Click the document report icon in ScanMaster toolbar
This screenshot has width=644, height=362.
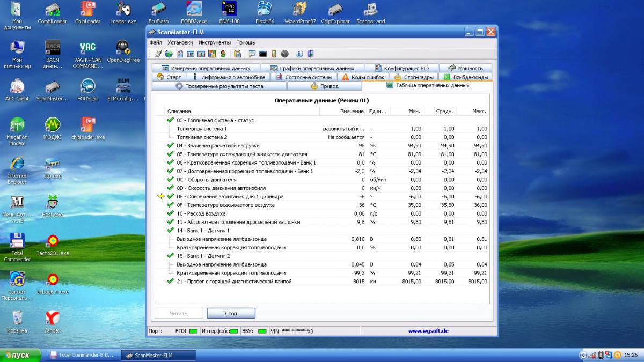pyautogui.click(x=180, y=54)
